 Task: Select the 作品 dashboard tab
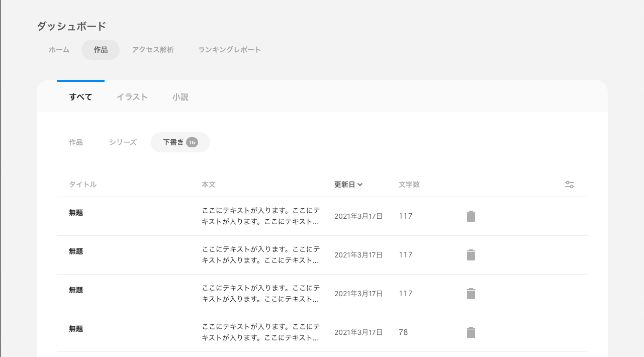point(101,50)
